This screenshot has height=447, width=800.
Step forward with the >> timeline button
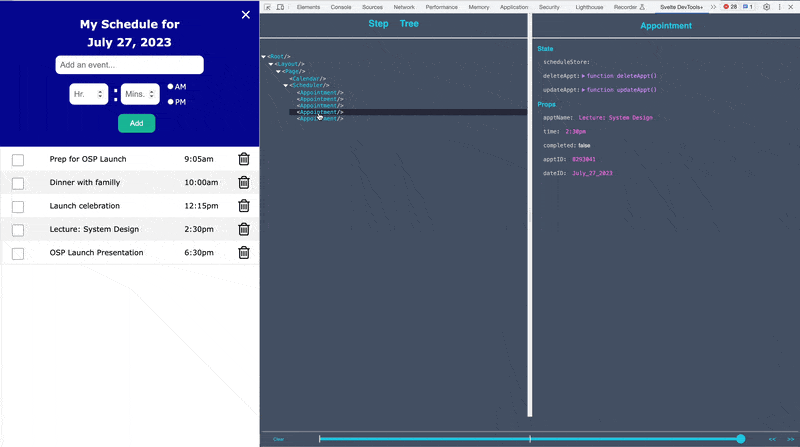tap(790, 439)
